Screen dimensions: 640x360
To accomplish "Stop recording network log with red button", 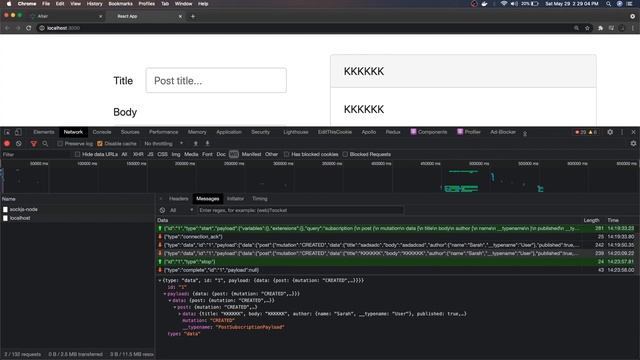I will 7,144.
